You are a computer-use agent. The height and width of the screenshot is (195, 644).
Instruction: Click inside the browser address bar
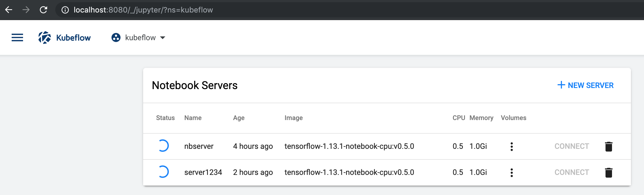(x=190, y=10)
